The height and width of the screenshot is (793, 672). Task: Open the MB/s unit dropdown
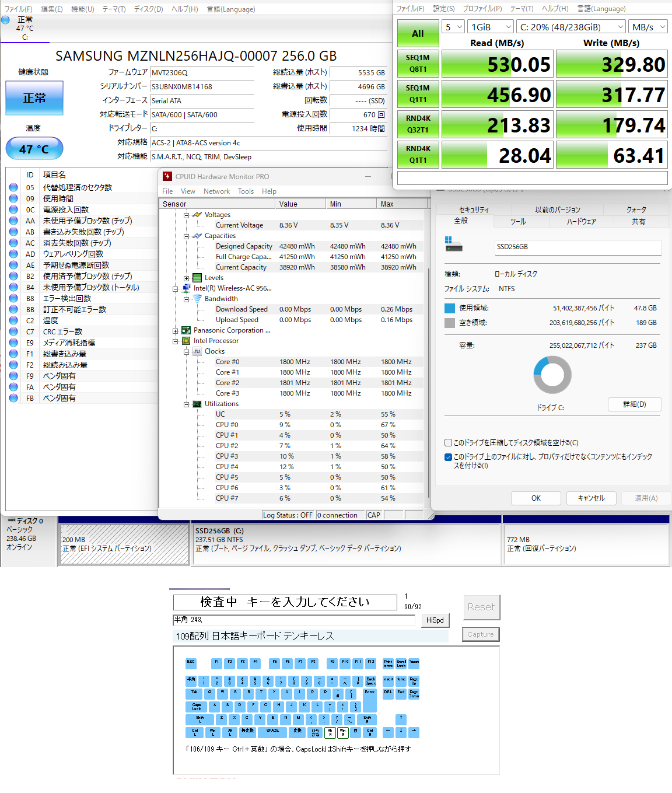pos(649,27)
